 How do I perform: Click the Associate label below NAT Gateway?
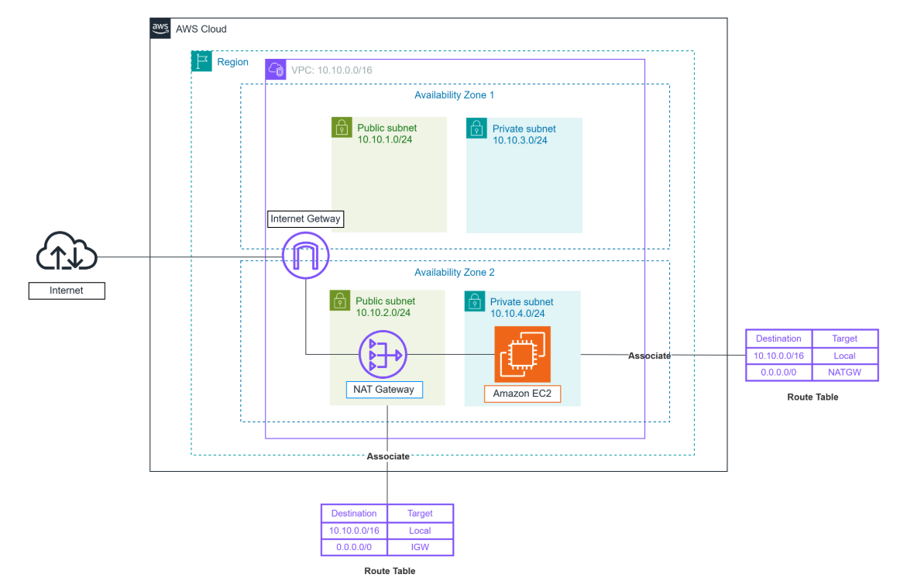(x=388, y=456)
